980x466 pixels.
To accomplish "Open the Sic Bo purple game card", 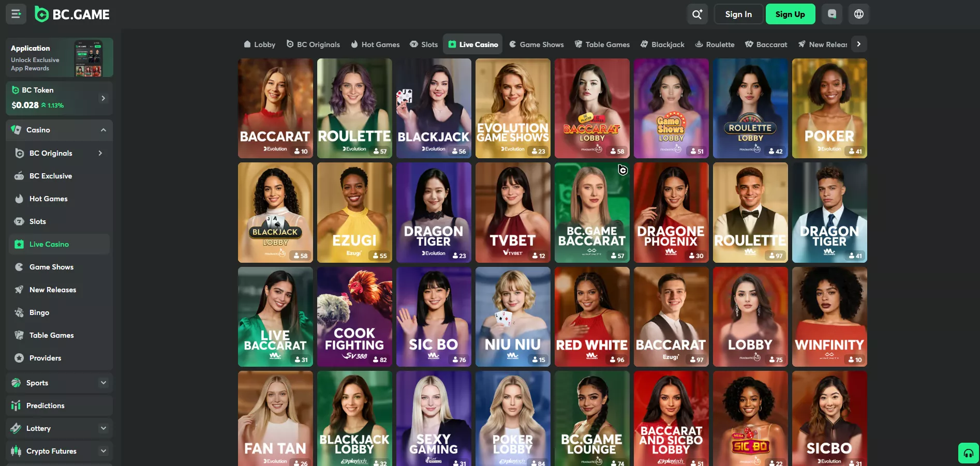I will (x=434, y=317).
